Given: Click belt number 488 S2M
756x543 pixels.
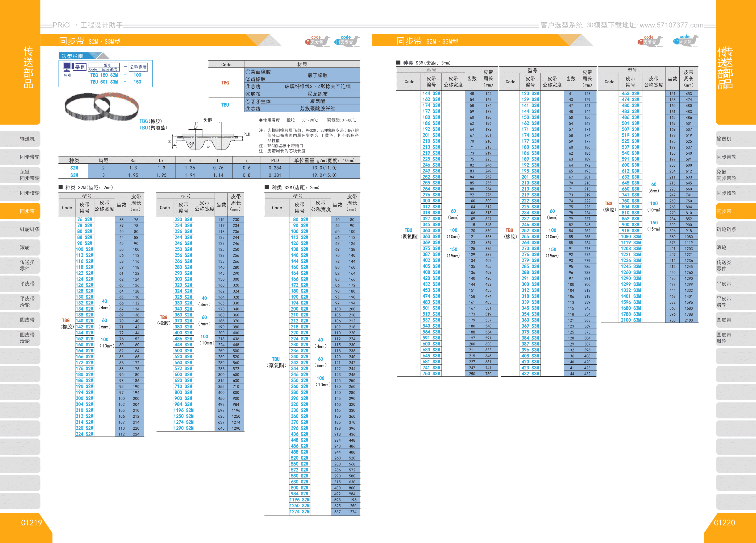Looking at the screenshot, I should [299, 452].
